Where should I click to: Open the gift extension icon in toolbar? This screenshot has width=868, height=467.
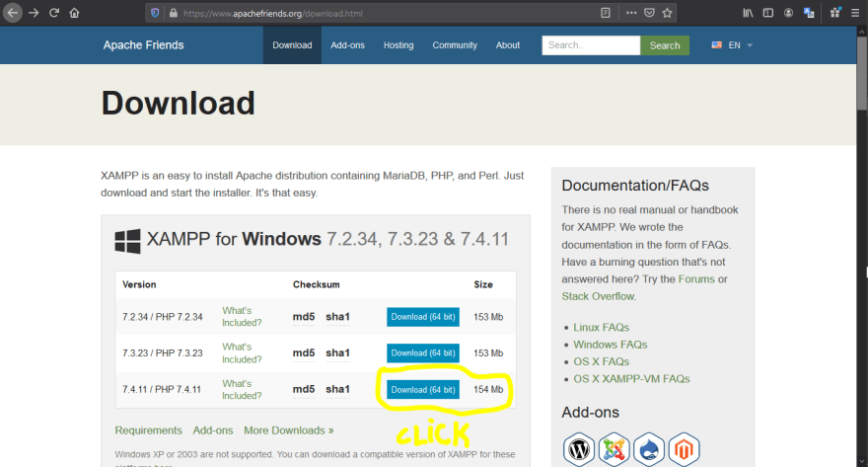835,13
